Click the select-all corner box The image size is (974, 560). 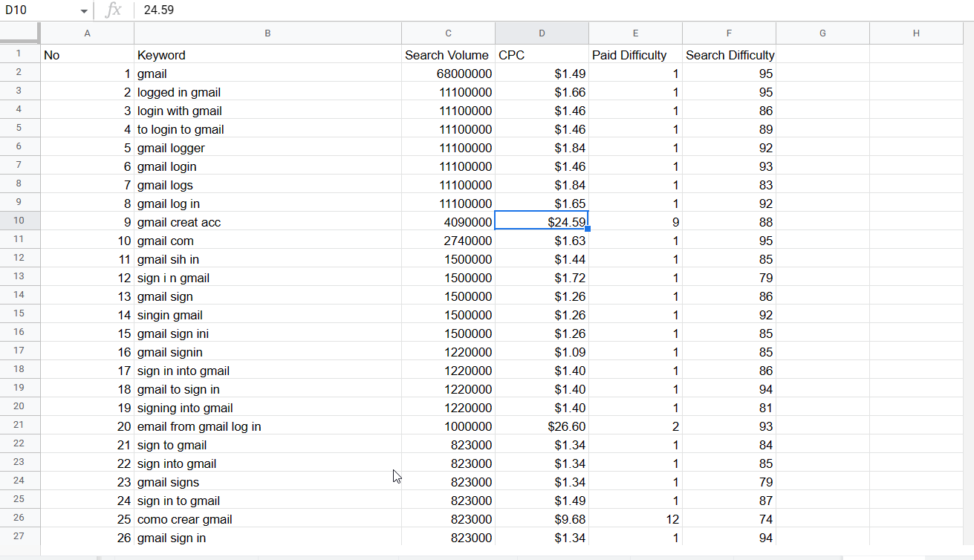coord(20,33)
